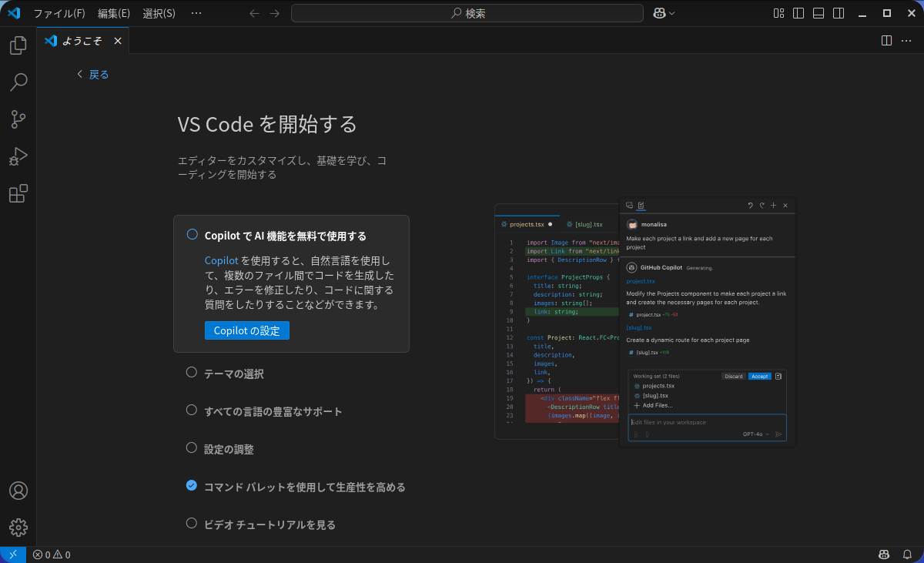Image resolution: width=924 pixels, height=563 pixels.
Task: Open the Explorer view in the activity bar
Action: click(x=18, y=45)
